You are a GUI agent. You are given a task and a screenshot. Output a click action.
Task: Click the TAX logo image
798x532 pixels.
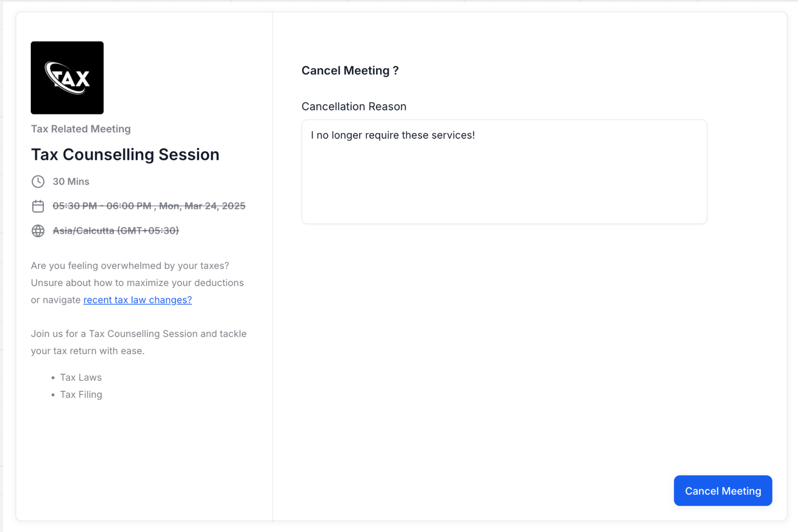click(x=67, y=78)
